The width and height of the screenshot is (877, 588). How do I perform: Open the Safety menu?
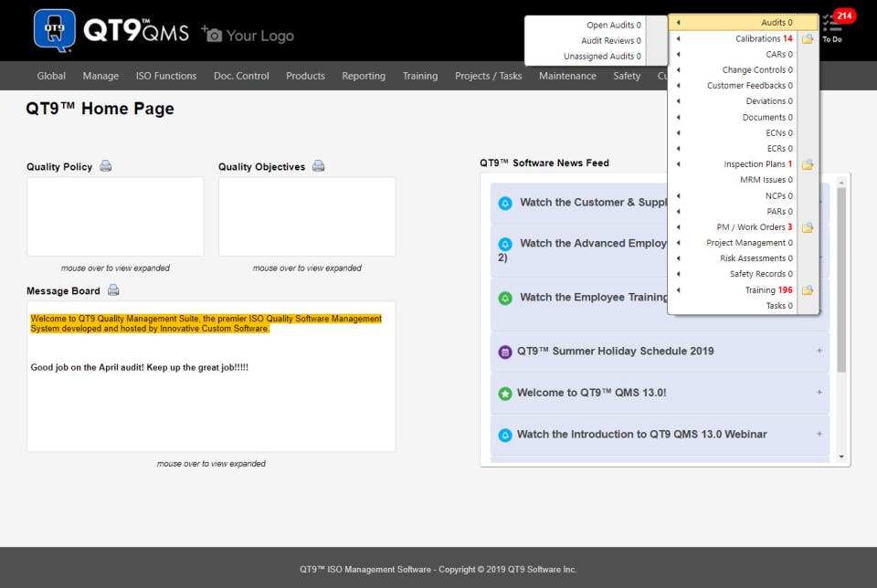tap(627, 76)
